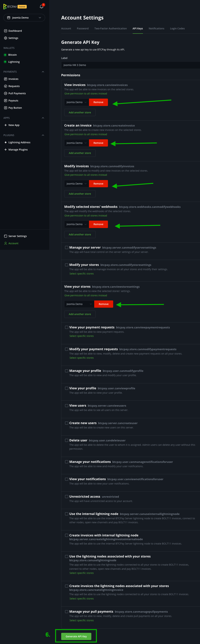Click the Server Settings icon

5,236
